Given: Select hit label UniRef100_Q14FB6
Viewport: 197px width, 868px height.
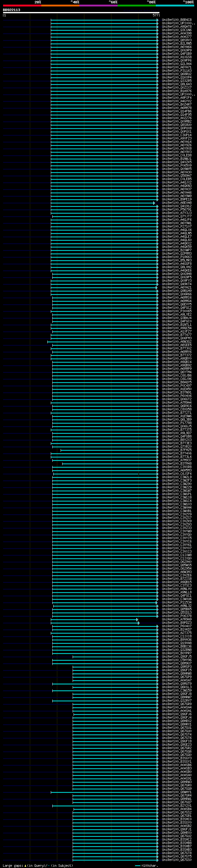Looking at the screenshot, I should [177, 111].
